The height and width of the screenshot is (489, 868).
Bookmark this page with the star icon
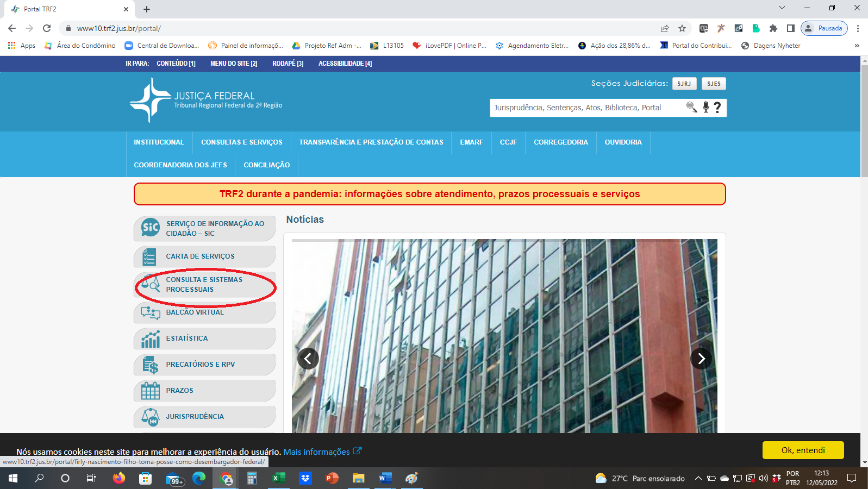click(x=682, y=28)
